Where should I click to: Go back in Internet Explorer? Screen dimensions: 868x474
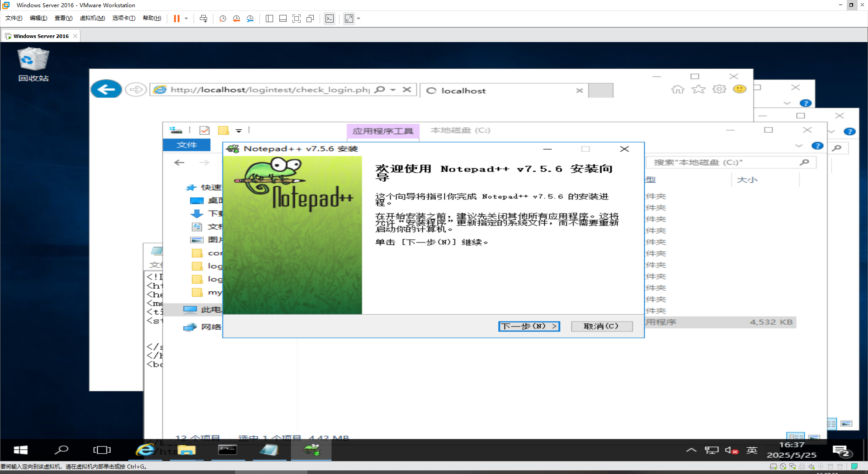tap(106, 89)
